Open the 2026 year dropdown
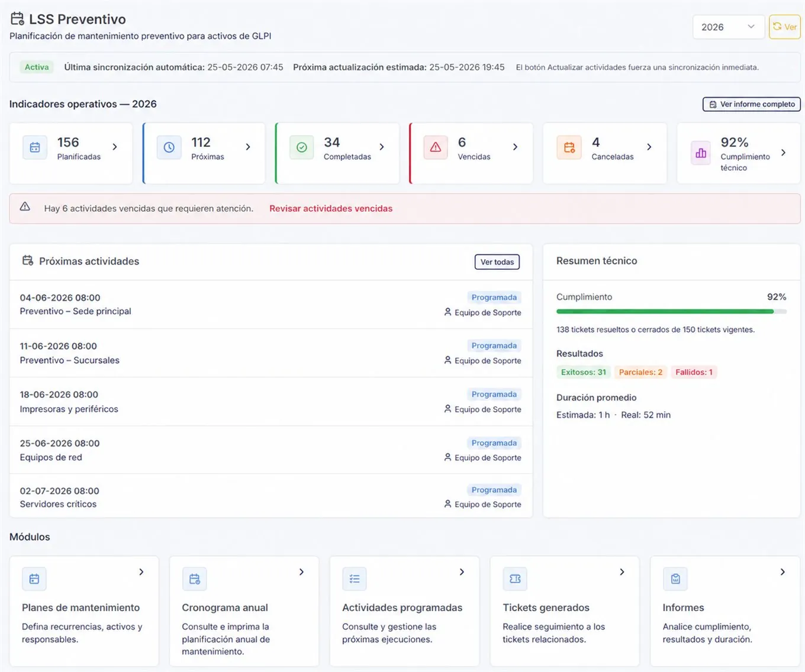 click(x=728, y=27)
